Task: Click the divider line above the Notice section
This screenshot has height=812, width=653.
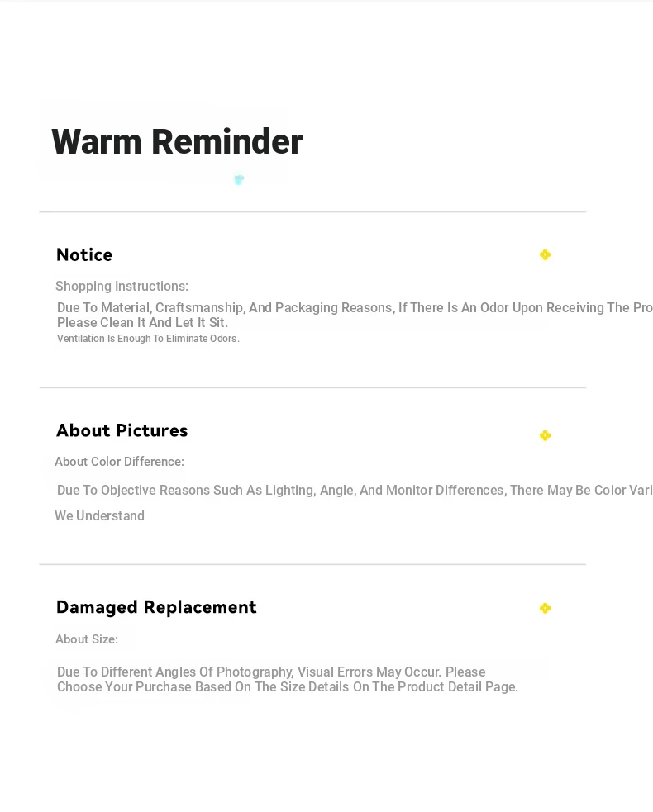Action: pos(312,211)
